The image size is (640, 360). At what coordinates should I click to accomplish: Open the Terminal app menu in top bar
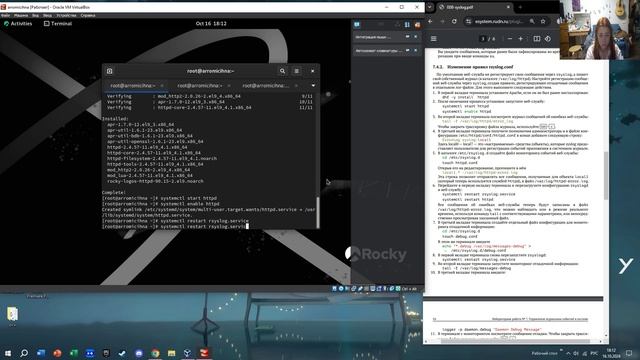click(x=58, y=24)
